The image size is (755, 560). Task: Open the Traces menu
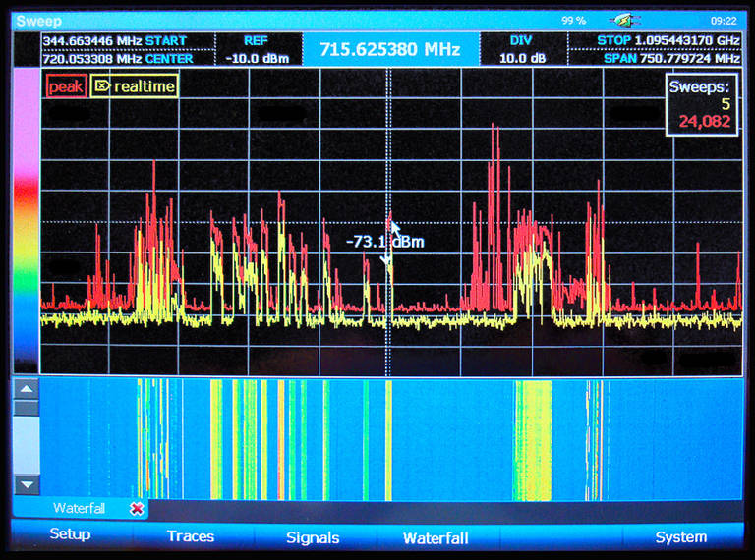[191, 536]
